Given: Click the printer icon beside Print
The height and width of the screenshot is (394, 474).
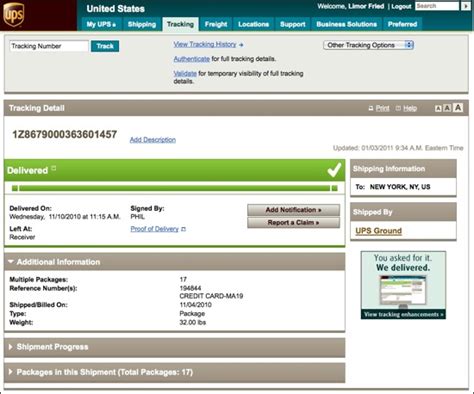Looking at the screenshot, I should (371, 108).
